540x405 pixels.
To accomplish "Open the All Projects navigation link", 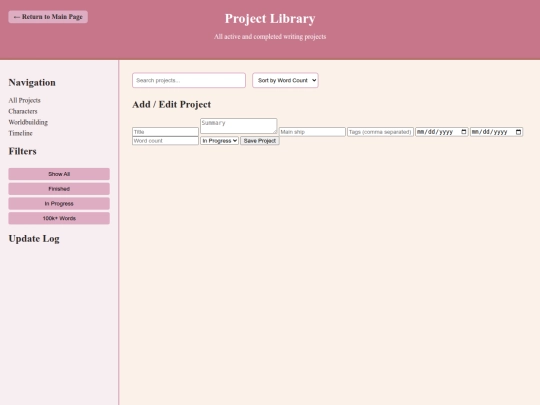I will coord(24,100).
